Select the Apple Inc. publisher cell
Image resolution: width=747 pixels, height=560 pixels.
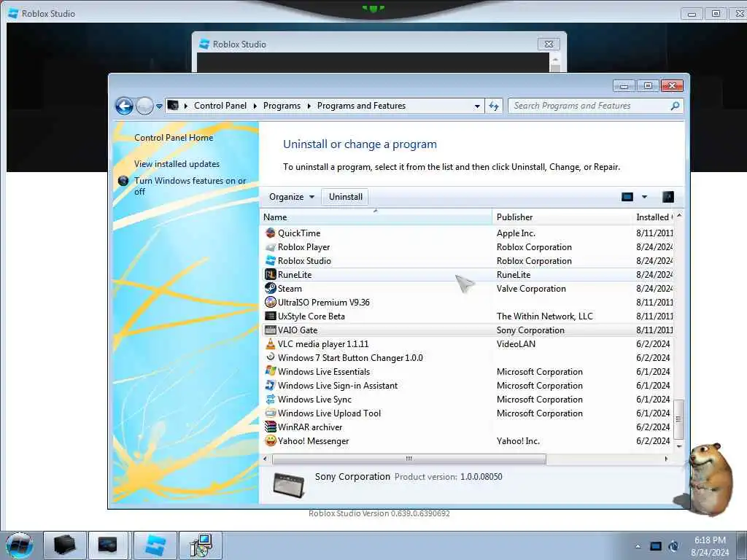point(516,233)
